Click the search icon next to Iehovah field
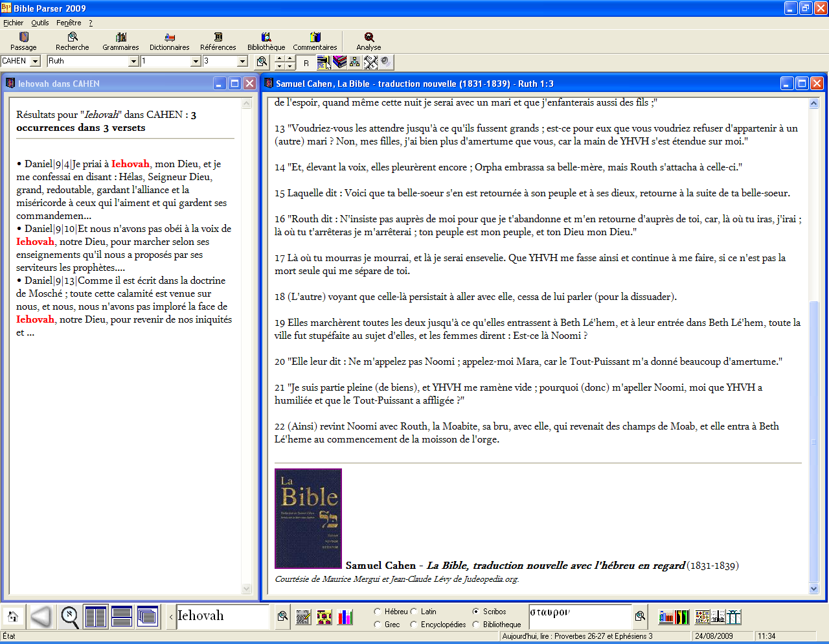 pyautogui.click(x=282, y=617)
